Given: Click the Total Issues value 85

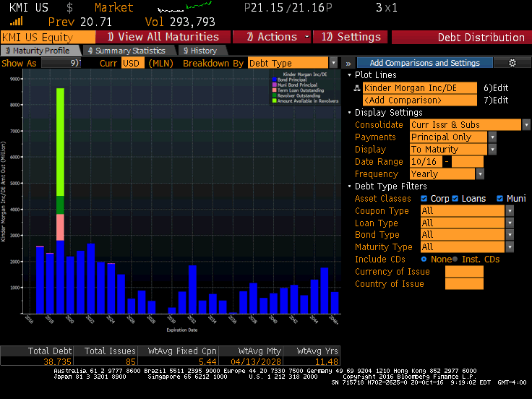Looking at the screenshot, I should (x=131, y=361).
